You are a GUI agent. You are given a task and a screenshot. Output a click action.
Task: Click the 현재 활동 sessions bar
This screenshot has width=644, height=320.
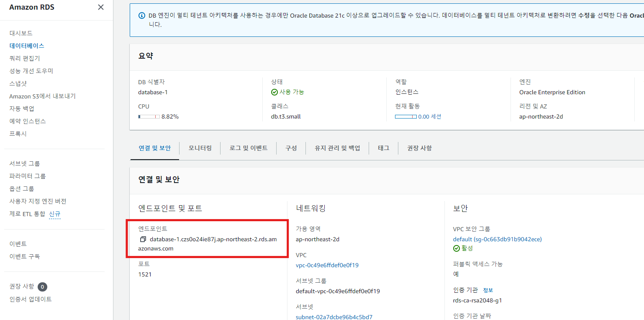click(406, 116)
